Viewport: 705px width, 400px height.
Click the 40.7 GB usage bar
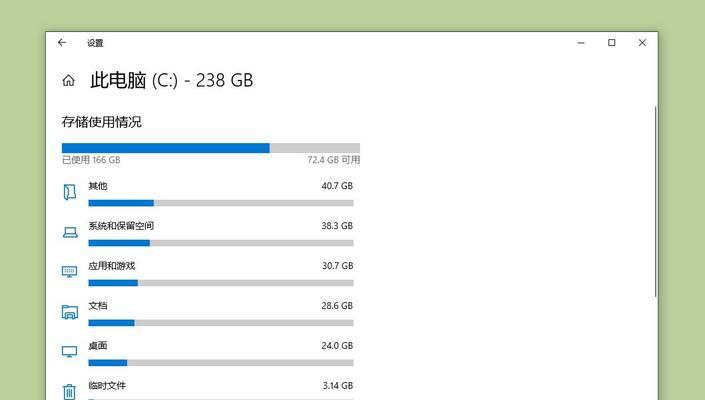[221, 203]
